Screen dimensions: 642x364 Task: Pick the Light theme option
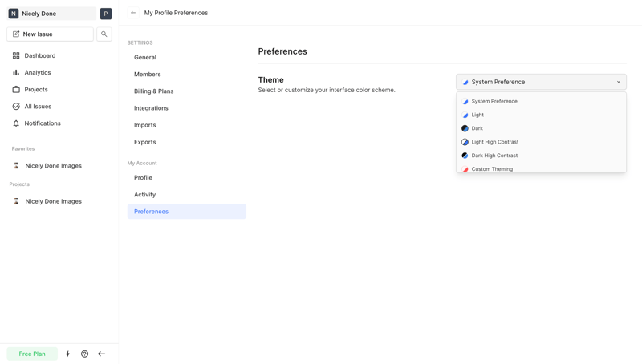point(477,115)
